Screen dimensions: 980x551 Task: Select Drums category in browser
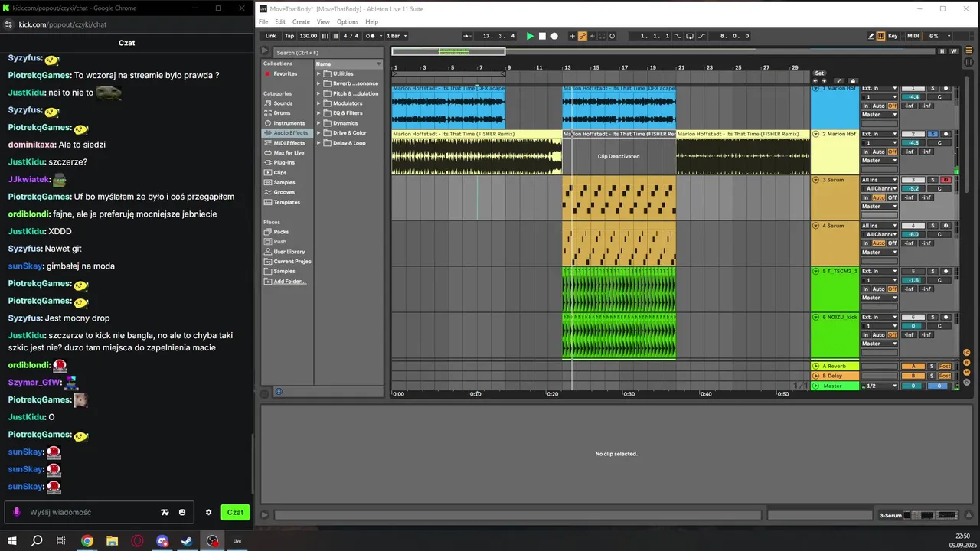283,113
